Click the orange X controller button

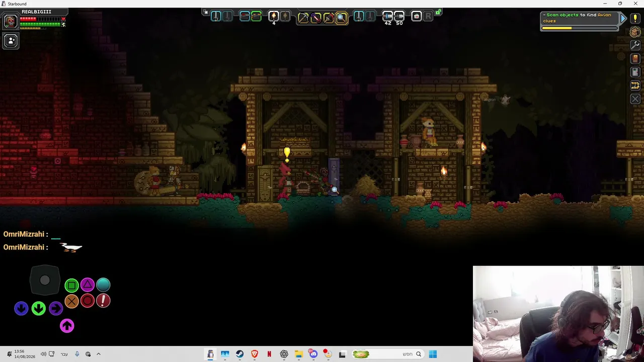(71, 301)
